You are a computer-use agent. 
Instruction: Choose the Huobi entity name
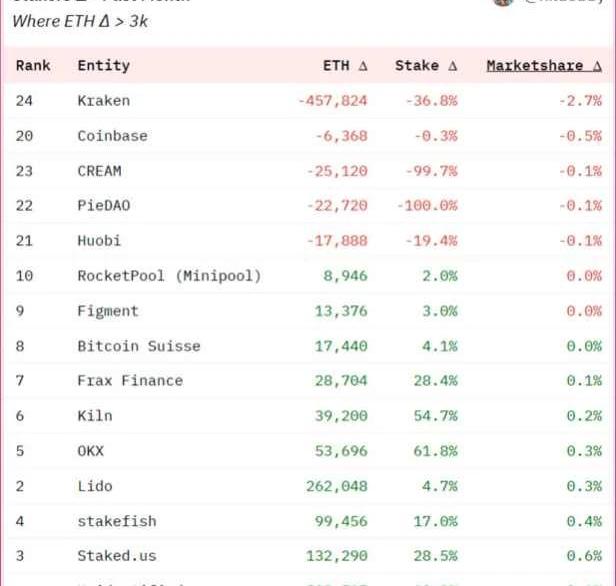click(99, 241)
